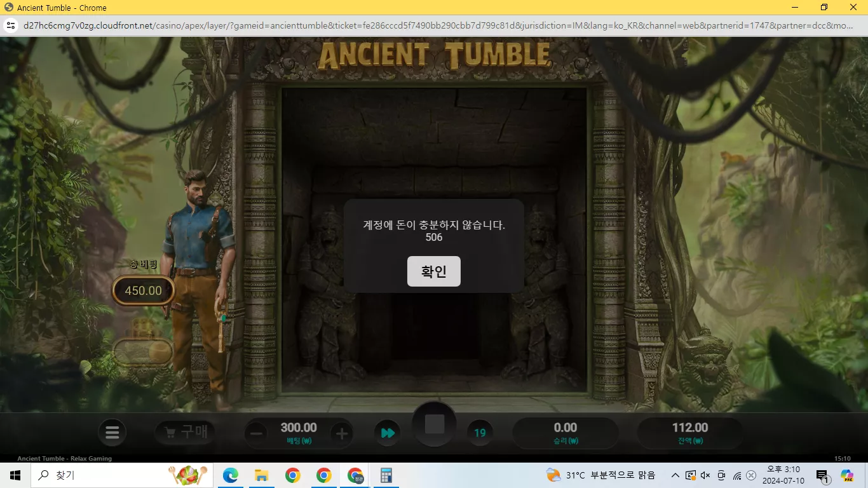
Task: Open the hamburger game menu
Action: click(x=112, y=433)
